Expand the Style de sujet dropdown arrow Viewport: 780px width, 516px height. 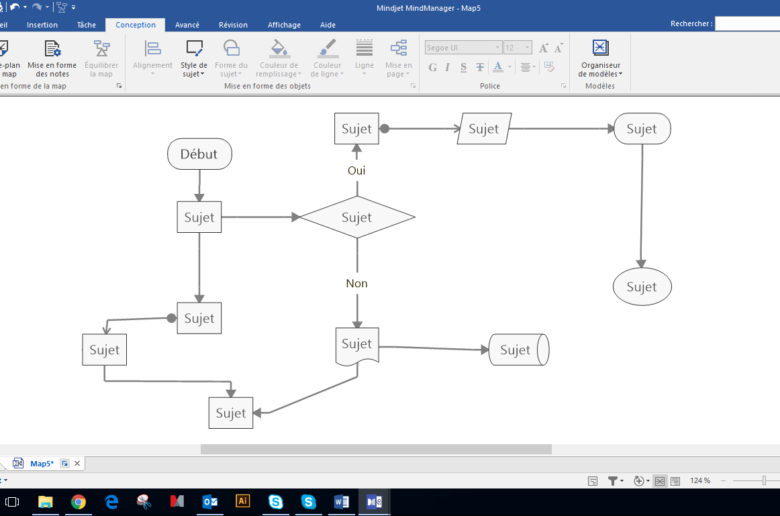pyautogui.click(x=202, y=74)
